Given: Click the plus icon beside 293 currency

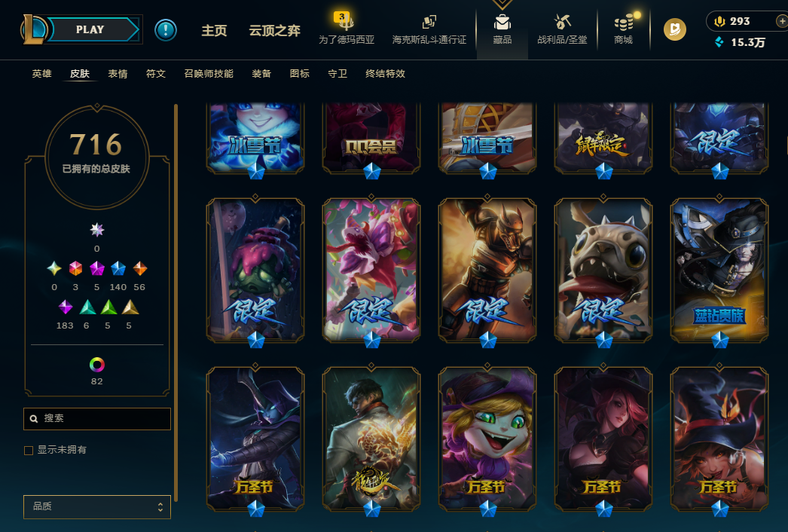Looking at the screenshot, I should tap(781, 21).
